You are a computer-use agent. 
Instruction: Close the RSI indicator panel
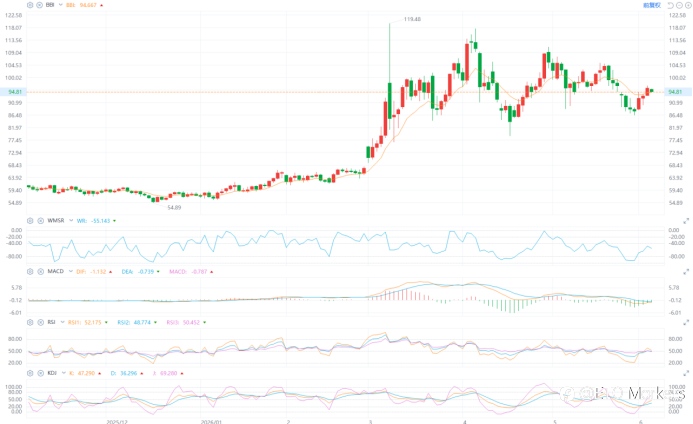40,322
